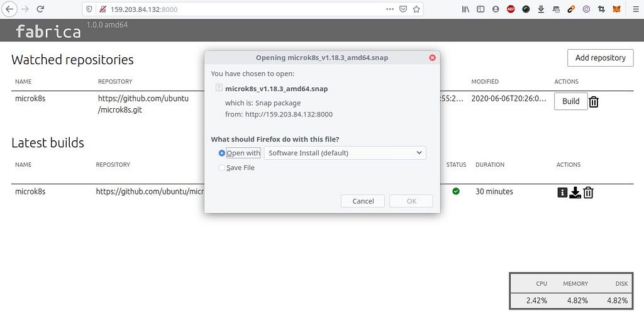Delete the microk8s watched repository
644x317 pixels.
[x=594, y=101]
